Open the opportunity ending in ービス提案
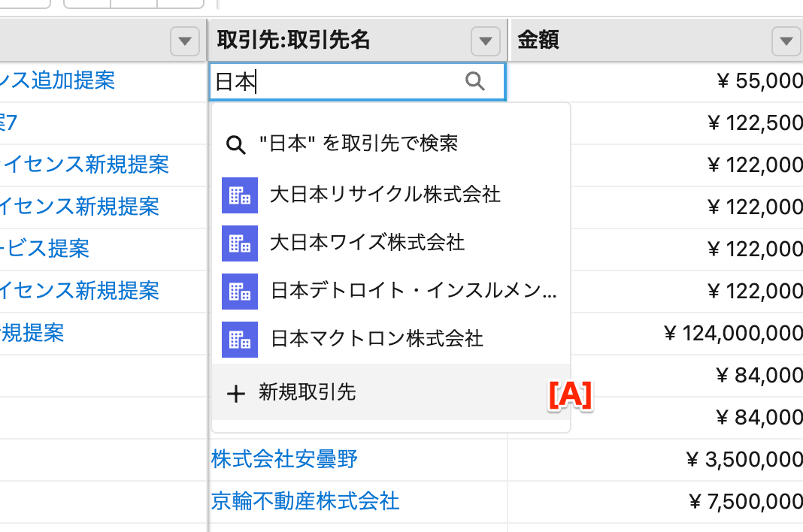The height and width of the screenshot is (532, 803). (45, 248)
